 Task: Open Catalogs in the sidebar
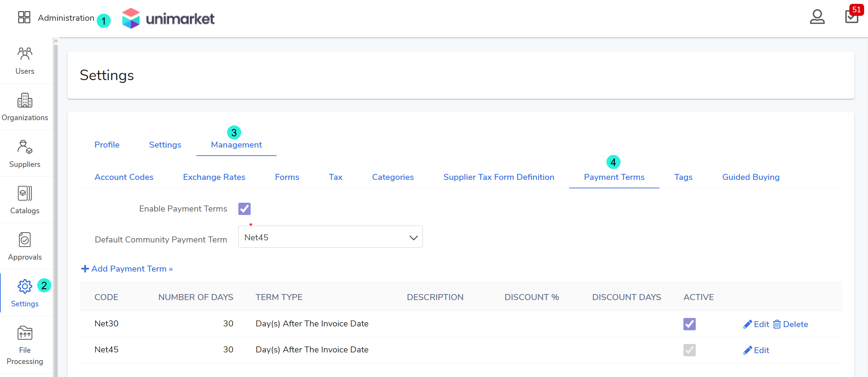[25, 200]
